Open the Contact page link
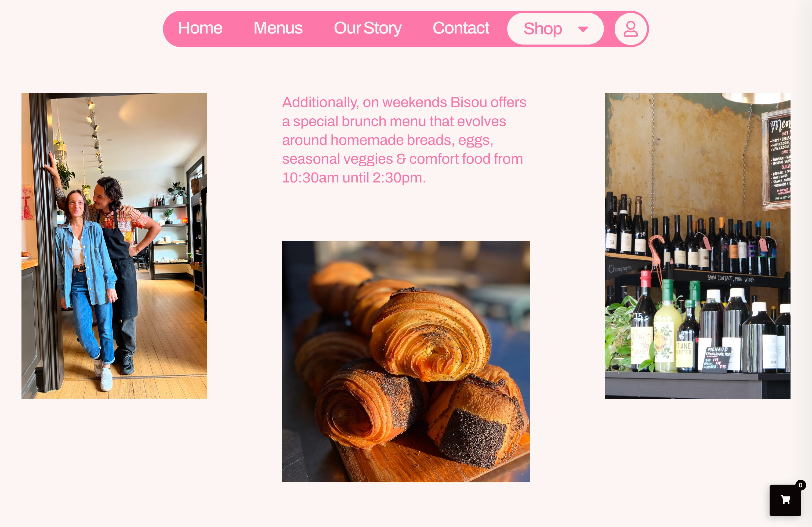The width and height of the screenshot is (812, 527). coord(461,28)
